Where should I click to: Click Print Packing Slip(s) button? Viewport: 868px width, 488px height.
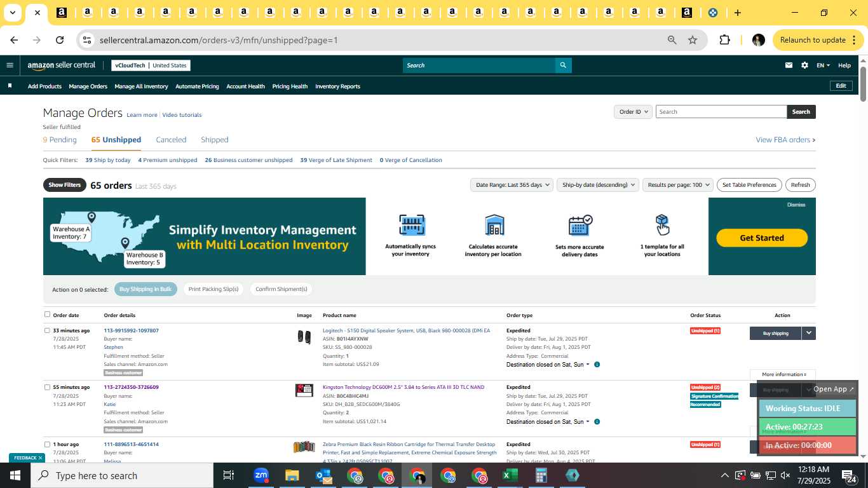(214, 289)
